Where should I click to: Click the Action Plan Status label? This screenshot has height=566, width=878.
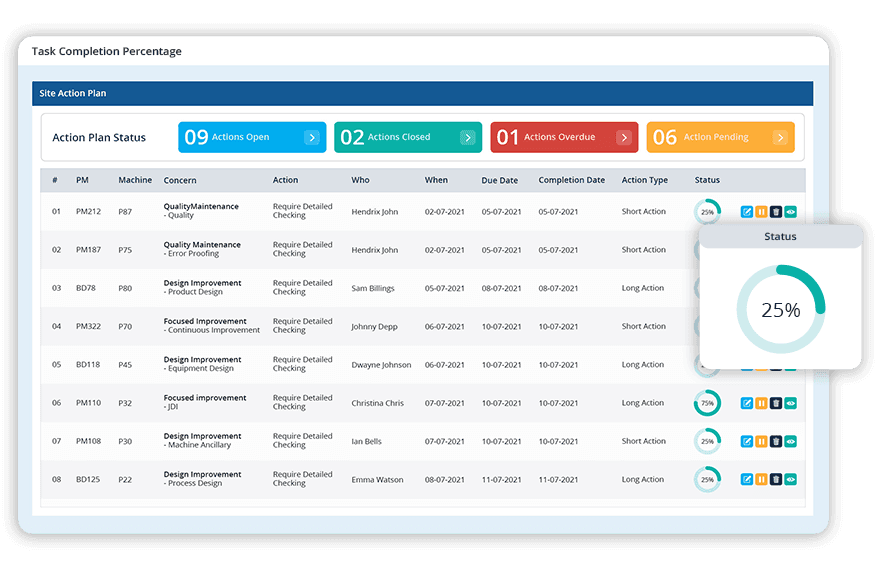(99, 138)
